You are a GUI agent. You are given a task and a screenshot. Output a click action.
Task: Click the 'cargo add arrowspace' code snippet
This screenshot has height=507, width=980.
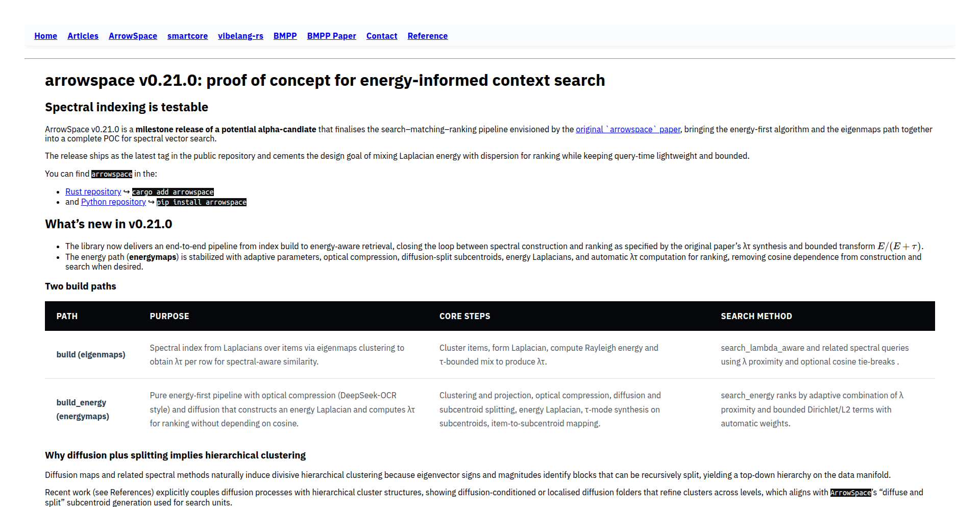click(x=173, y=192)
